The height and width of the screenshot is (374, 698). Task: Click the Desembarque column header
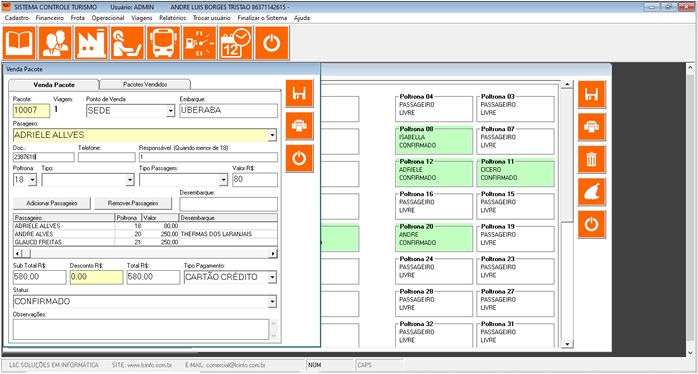click(x=228, y=218)
